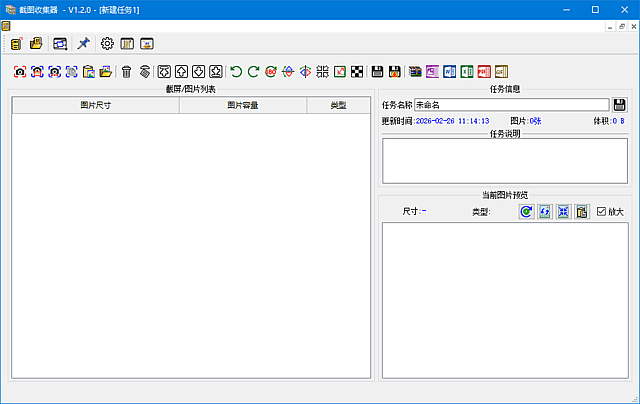
Task: Click inside the 任务说明 description box
Action: 504,161
